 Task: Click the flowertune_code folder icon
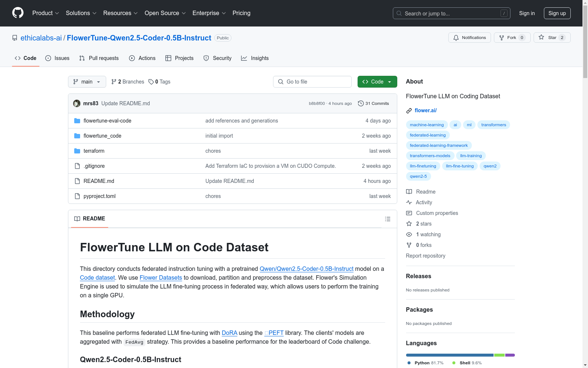point(77,136)
